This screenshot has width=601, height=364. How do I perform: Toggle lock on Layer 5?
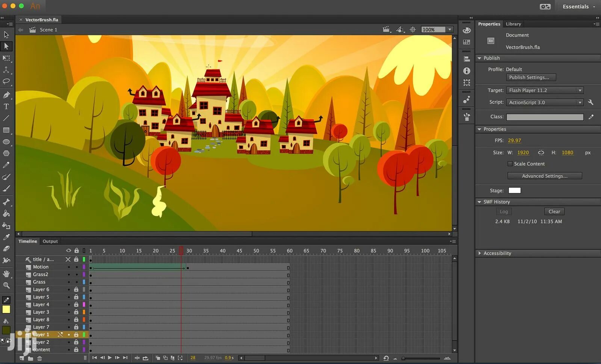click(x=76, y=297)
